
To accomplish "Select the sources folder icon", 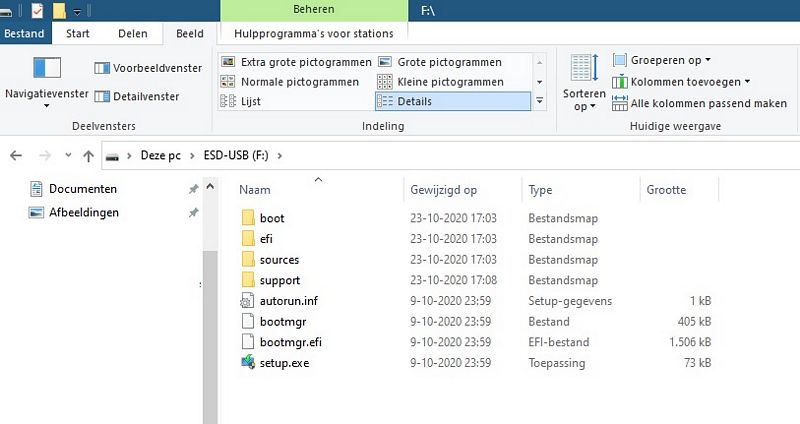I will pyautogui.click(x=248, y=259).
